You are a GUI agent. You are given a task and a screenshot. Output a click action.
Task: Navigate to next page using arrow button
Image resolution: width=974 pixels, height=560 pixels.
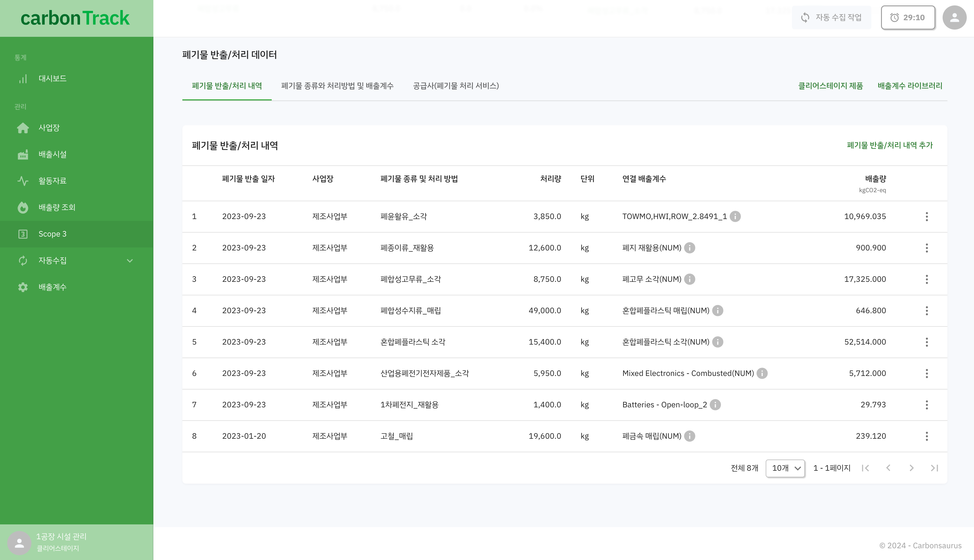912,468
